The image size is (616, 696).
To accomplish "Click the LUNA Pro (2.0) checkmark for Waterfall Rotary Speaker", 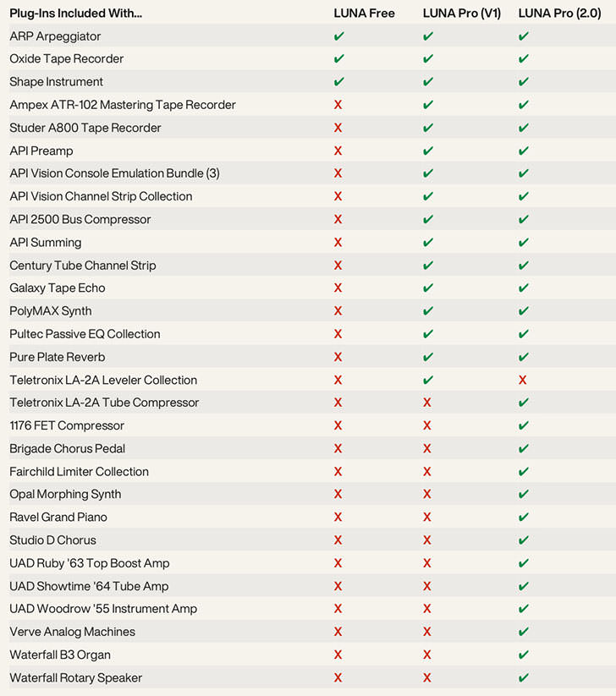I will (x=523, y=677).
